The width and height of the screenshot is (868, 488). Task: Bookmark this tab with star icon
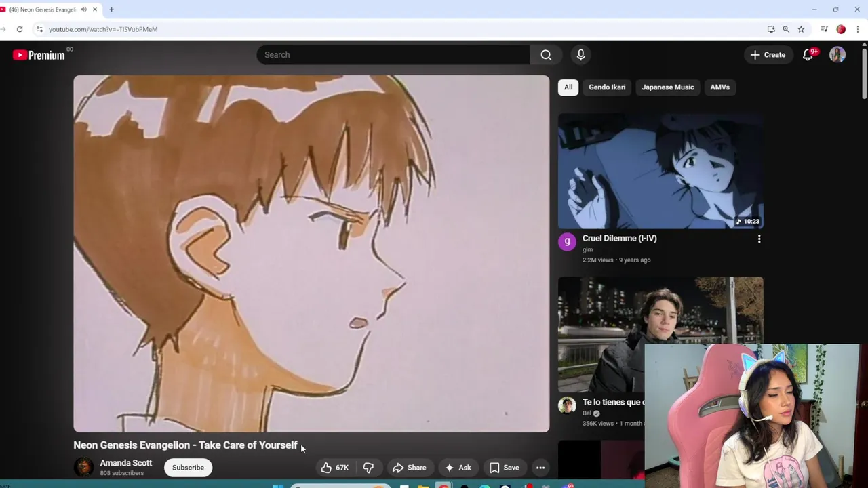point(801,29)
